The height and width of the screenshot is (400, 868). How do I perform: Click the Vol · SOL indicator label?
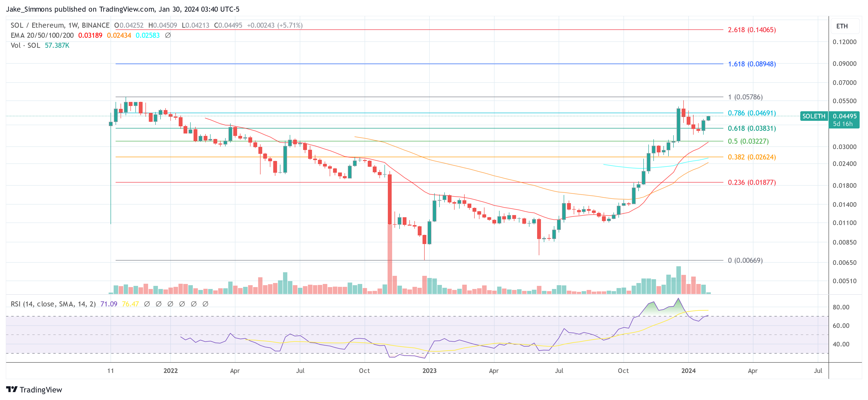[x=25, y=45]
